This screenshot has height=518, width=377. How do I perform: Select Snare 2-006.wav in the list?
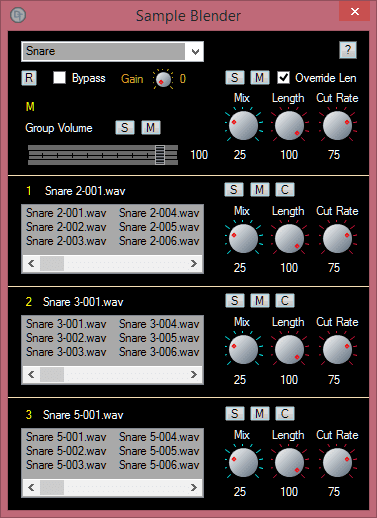click(159, 241)
